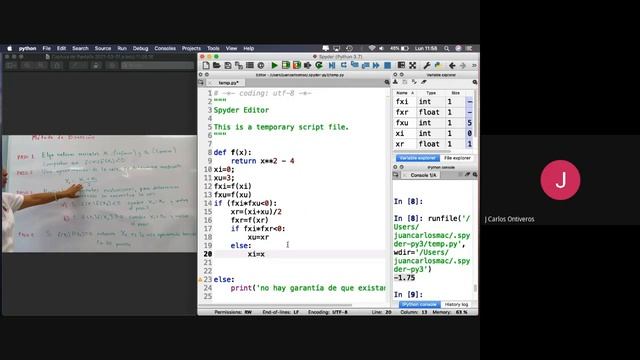Click the @ cell icon in toolbar
Image resolution: width=640 pixels, height=360 pixels.
pyautogui.click(x=261, y=65)
